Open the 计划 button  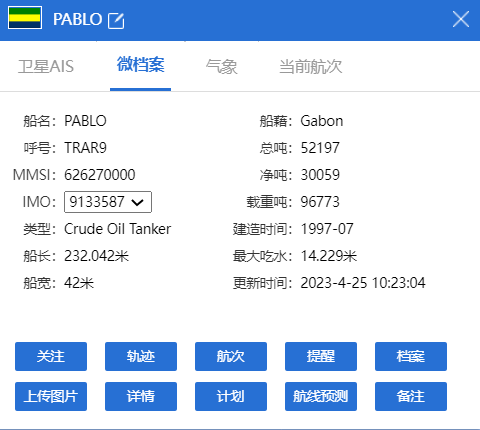click(x=231, y=396)
